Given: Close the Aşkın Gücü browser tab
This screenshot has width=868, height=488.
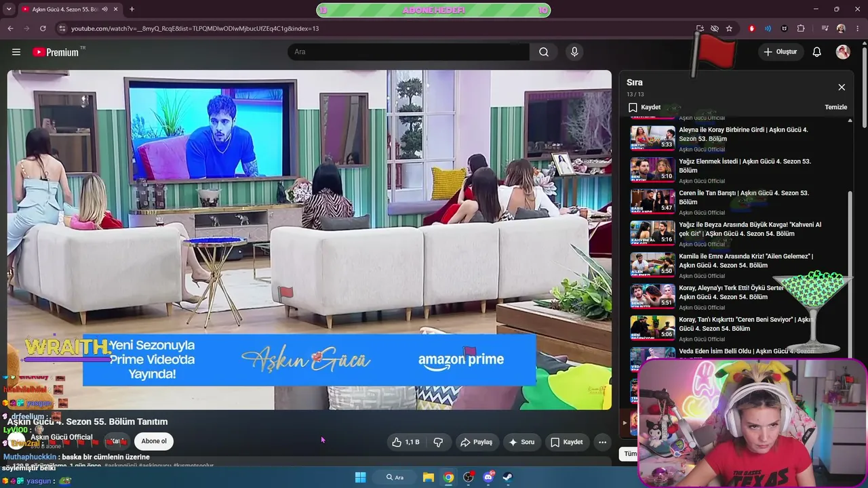Looking at the screenshot, I should click(116, 9).
